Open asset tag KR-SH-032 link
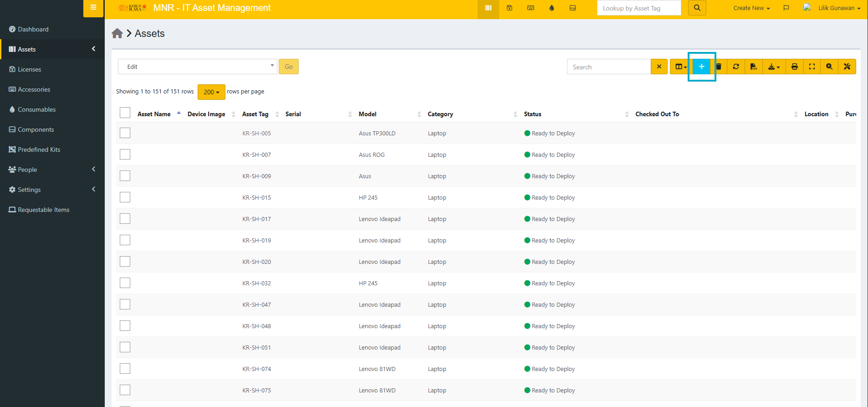Screen dimensions: 868x407 click(256, 283)
